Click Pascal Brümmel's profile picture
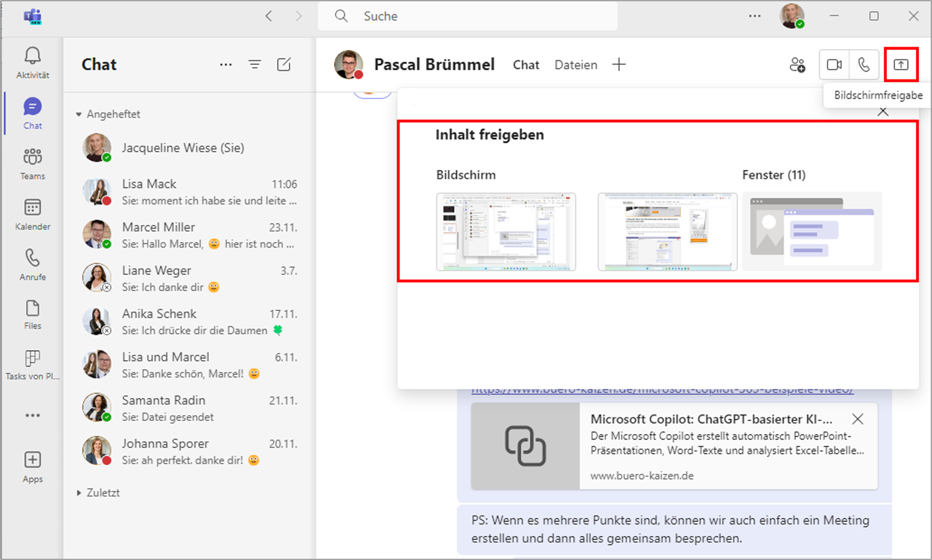The width and height of the screenshot is (932, 560). click(x=349, y=65)
